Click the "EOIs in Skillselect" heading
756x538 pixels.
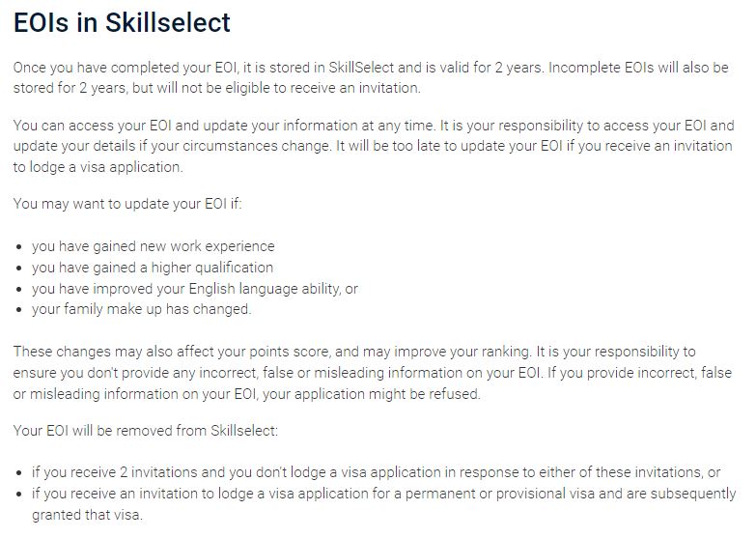tap(122, 22)
